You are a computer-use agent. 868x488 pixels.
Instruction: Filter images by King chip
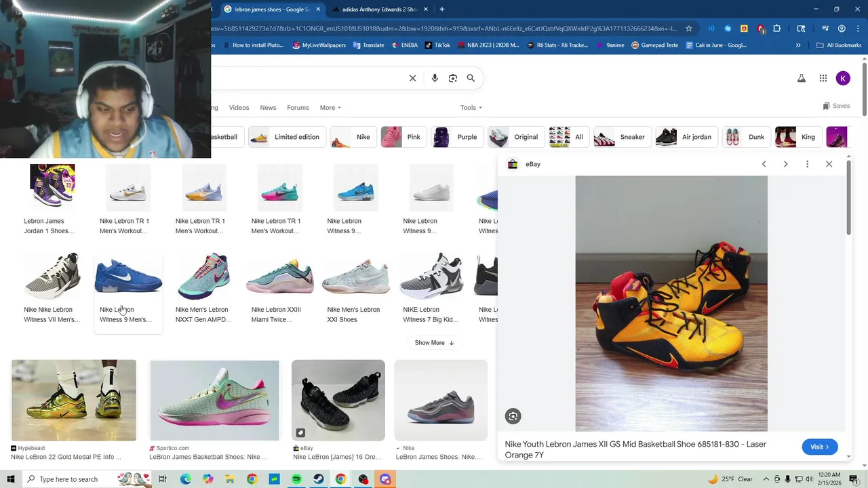tap(797, 137)
